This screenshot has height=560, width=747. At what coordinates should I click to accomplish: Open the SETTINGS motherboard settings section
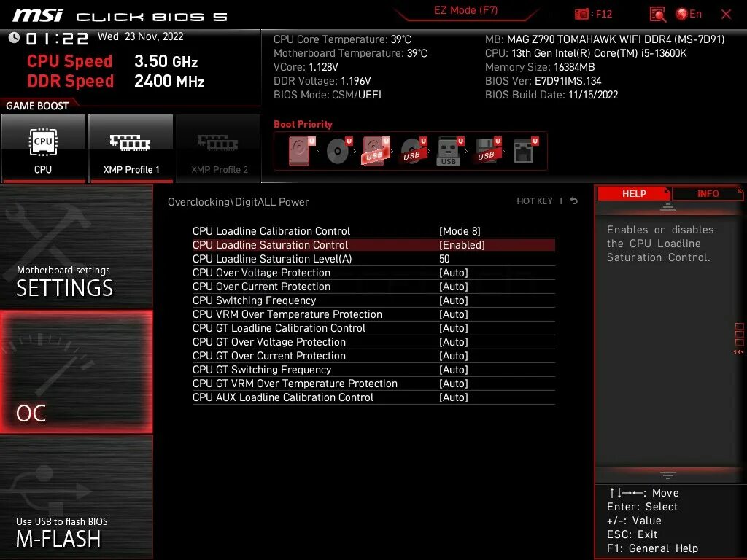tap(76, 246)
